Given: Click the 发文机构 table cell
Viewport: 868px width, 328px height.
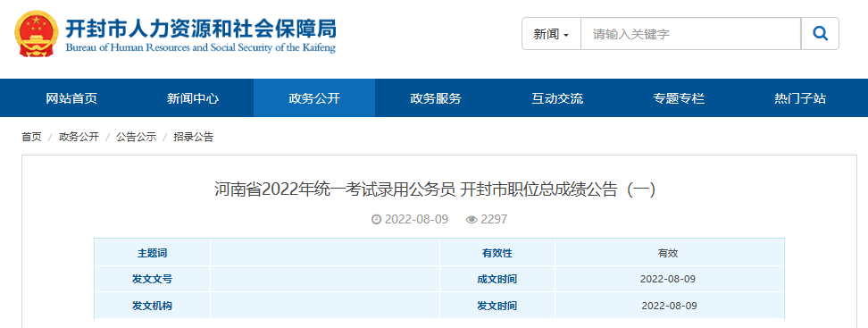Looking at the screenshot, I should 152,306.
